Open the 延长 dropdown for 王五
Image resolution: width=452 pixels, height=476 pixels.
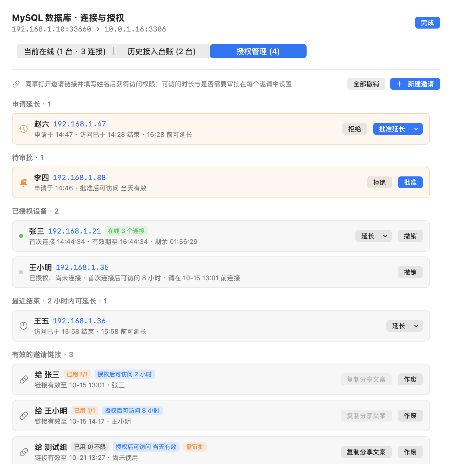tap(404, 326)
